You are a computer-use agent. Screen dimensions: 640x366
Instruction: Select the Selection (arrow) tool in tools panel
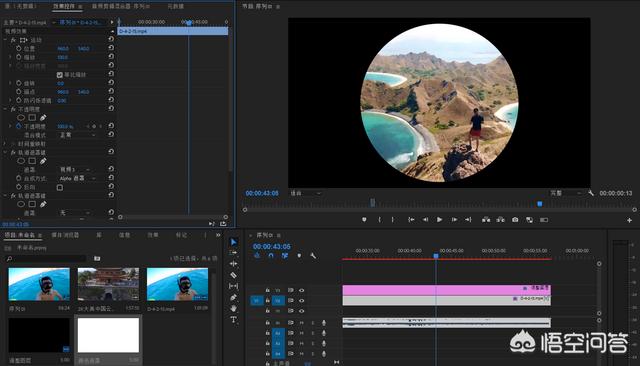click(x=233, y=242)
